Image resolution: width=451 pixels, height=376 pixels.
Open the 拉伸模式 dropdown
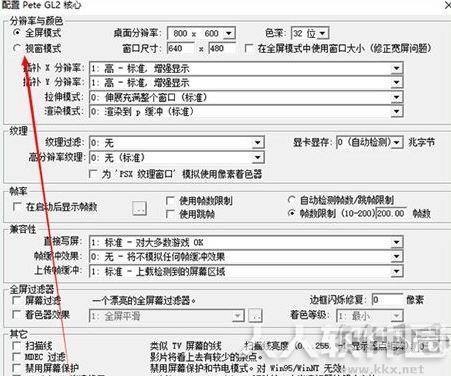point(246,97)
